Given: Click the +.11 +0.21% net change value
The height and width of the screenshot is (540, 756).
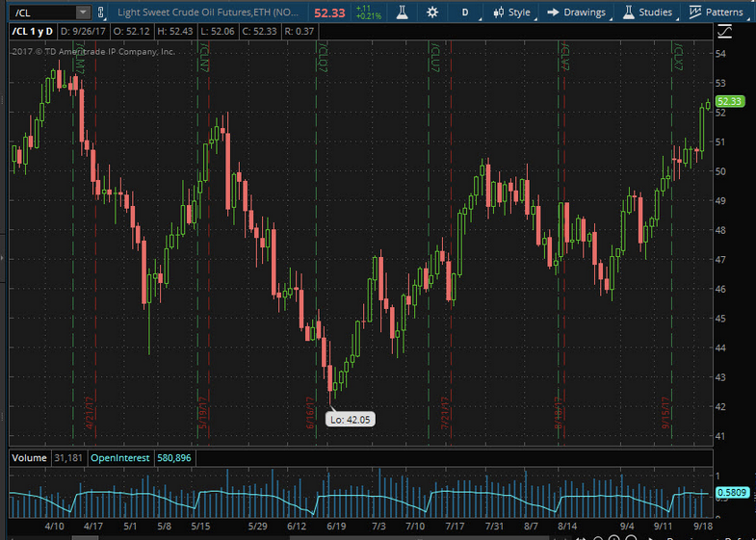Looking at the screenshot, I should (x=368, y=13).
